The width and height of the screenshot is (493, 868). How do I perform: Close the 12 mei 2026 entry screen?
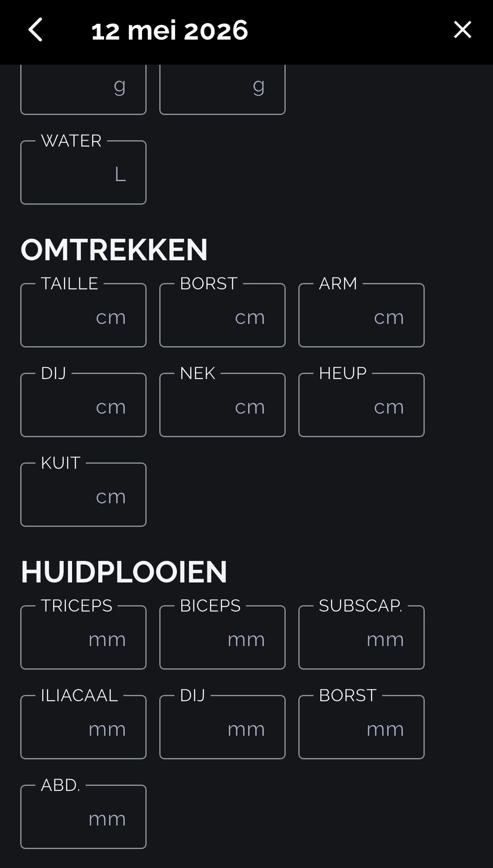(462, 30)
